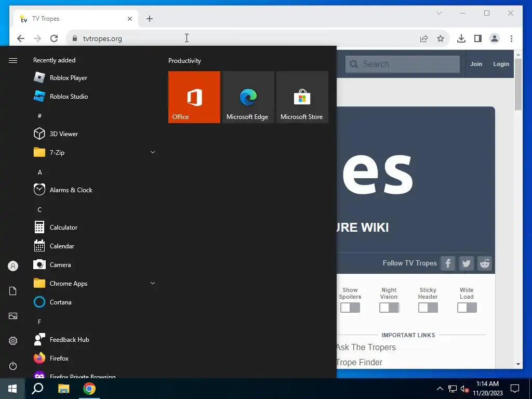The height and width of the screenshot is (399, 532).
Task: Launch Roblox Studio app
Action: [x=95, y=96]
